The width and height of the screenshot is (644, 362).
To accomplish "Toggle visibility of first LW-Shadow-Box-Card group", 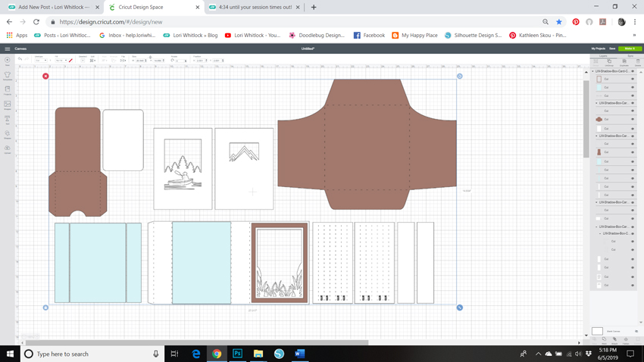I will (x=633, y=71).
